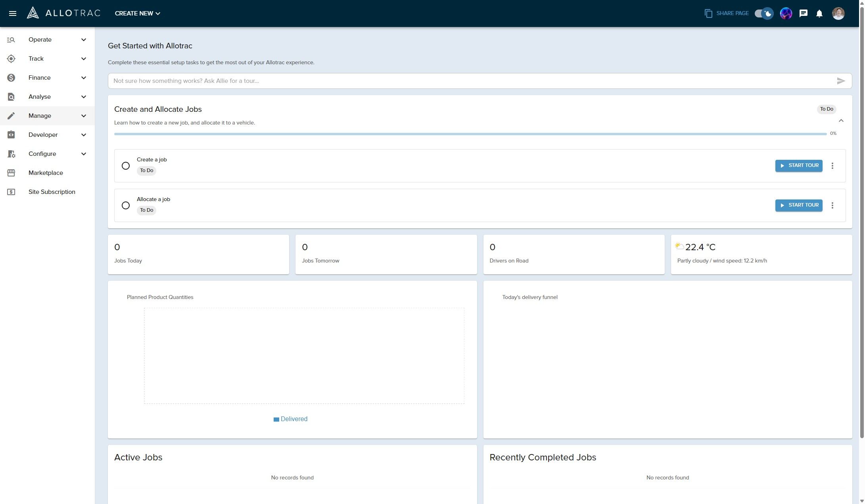Collapse the Create and Allocate Jobs card
The width and height of the screenshot is (865, 504).
point(841,121)
